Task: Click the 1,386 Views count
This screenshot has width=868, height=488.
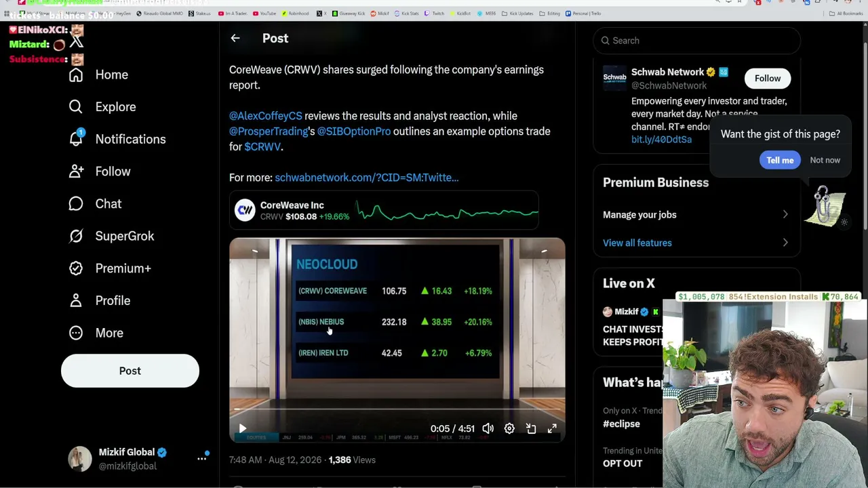Action: point(352,460)
